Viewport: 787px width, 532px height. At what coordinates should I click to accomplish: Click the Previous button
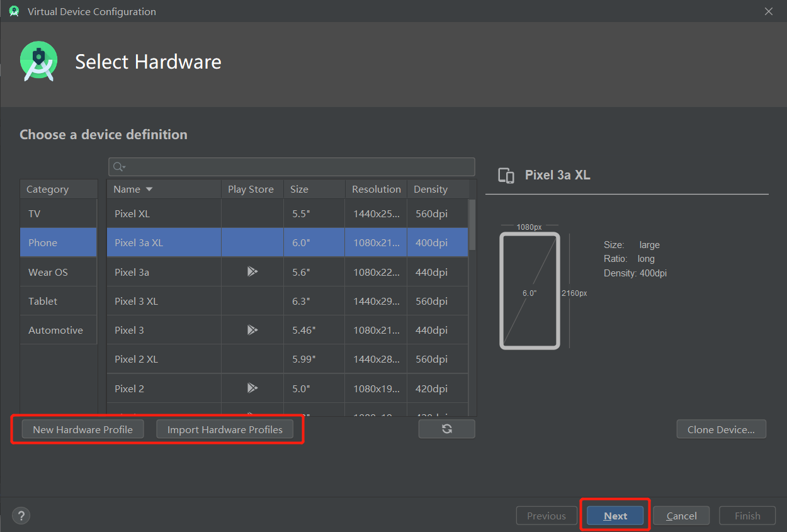pos(546,516)
